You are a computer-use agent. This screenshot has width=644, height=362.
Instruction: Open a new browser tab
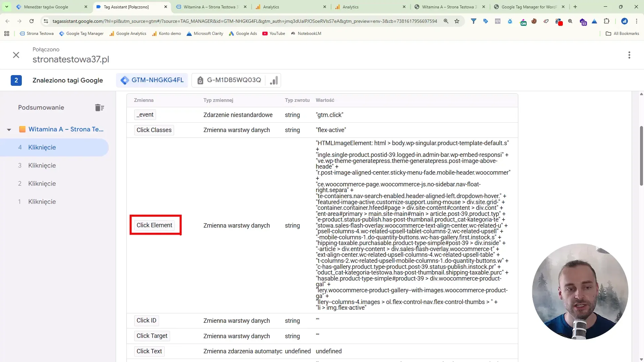click(x=575, y=7)
